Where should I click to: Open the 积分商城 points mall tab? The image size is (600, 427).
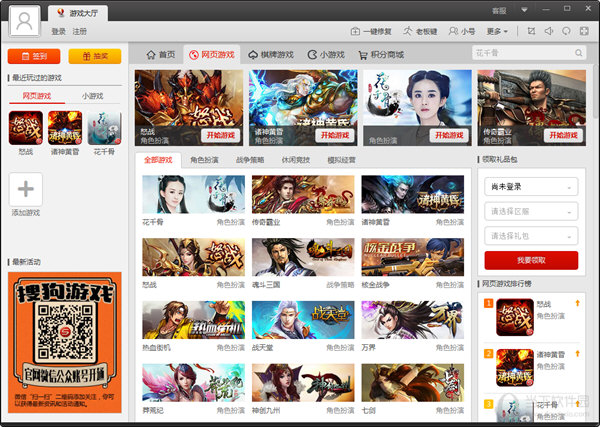pos(381,55)
